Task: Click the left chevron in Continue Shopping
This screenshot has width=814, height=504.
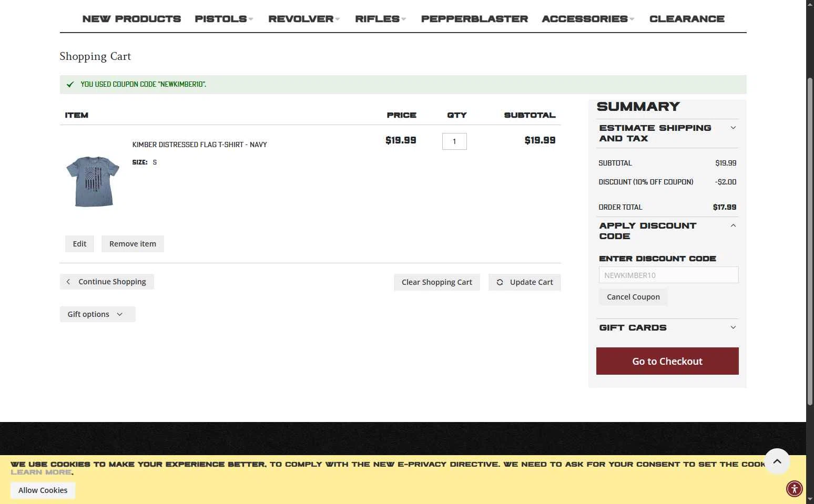Action: point(68,282)
